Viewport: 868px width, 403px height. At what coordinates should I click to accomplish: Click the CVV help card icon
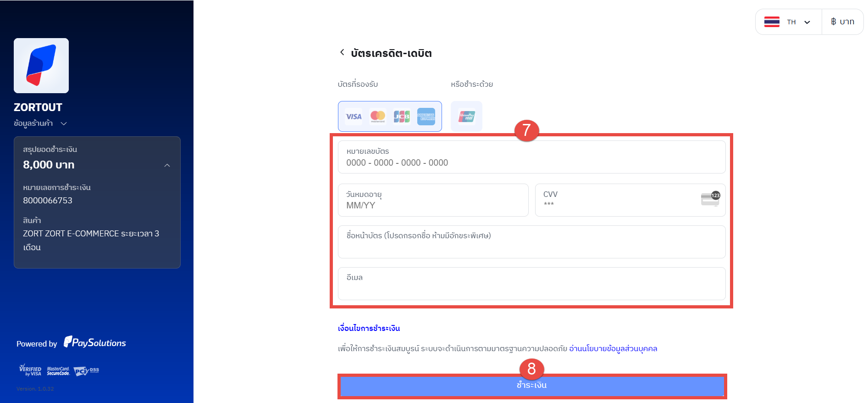(x=710, y=199)
